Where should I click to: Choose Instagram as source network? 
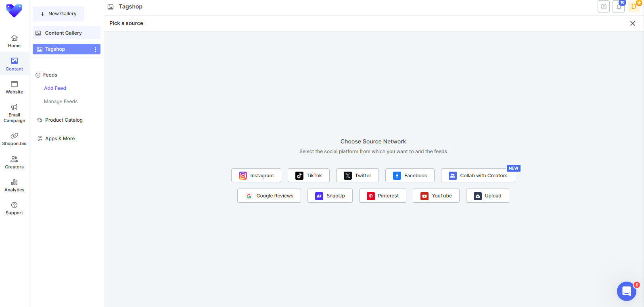tap(256, 176)
